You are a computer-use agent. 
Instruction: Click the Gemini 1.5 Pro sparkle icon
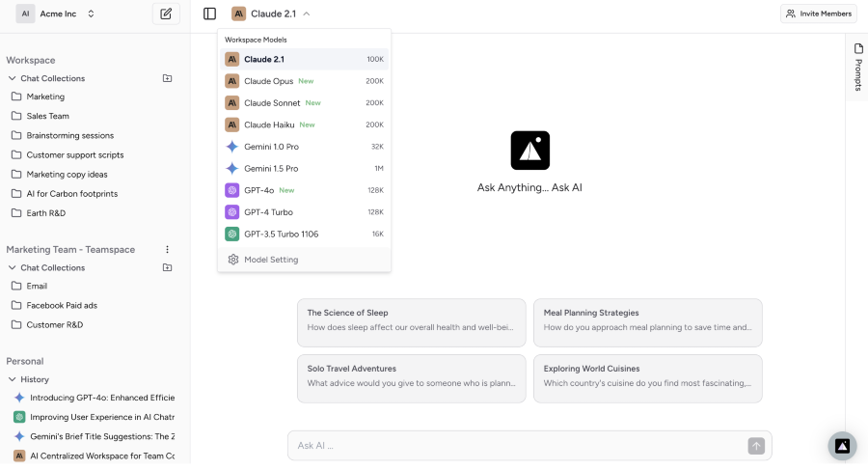coord(231,169)
